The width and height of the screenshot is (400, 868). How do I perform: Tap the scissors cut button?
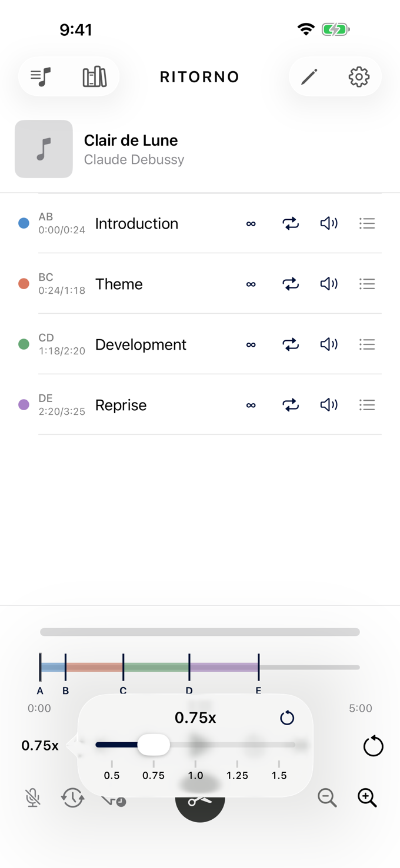point(200,803)
